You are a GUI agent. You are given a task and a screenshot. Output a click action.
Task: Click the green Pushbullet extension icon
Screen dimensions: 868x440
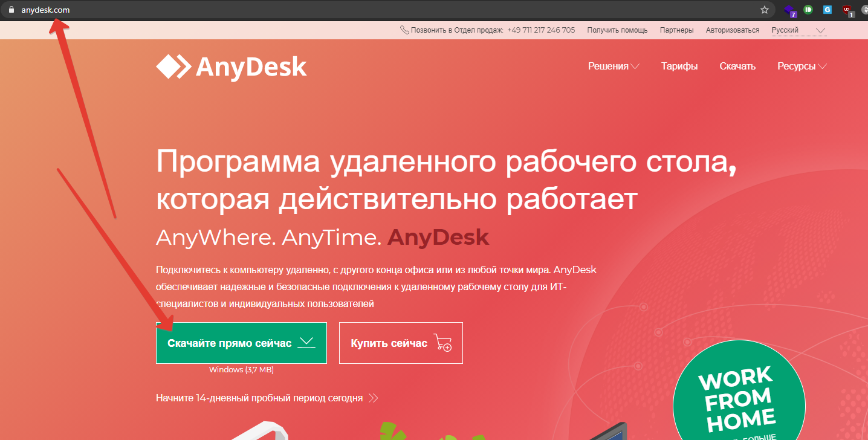coord(808,10)
